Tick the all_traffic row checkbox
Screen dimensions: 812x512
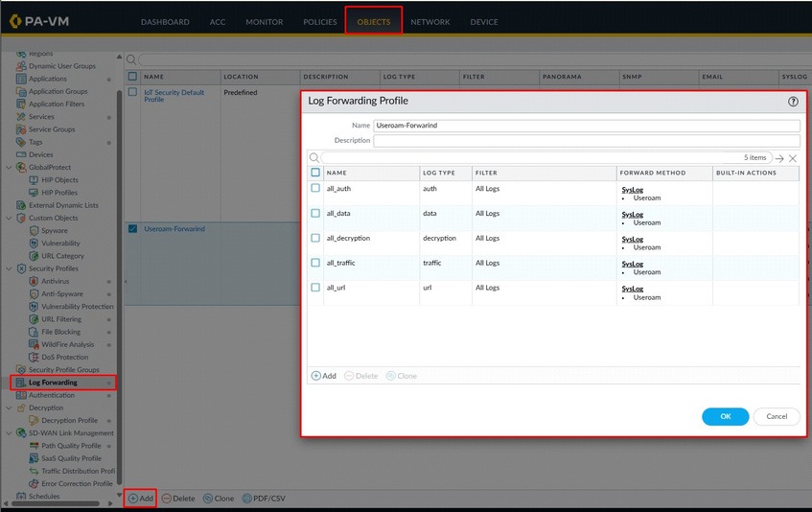click(315, 263)
